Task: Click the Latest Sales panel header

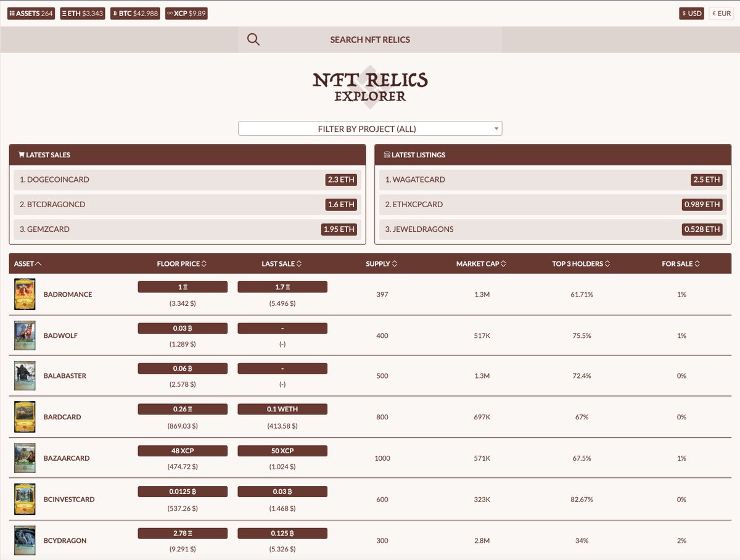Action: click(187, 155)
